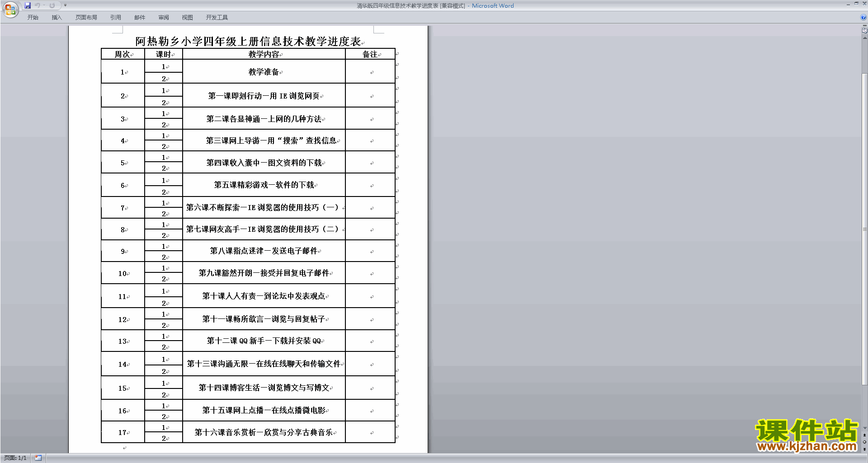Click the 第十六课音乐赏析 cell
Screen dimensions: 868x463
click(264, 432)
